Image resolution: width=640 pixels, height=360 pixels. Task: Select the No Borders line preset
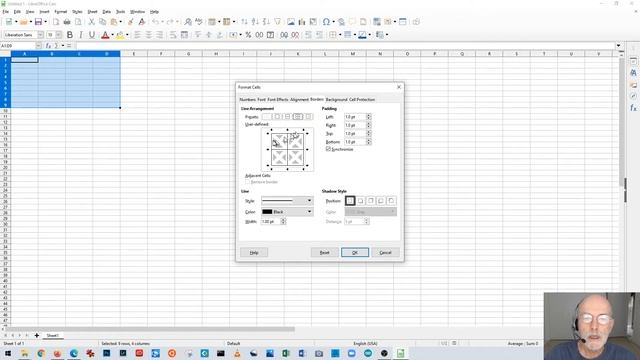(267, 117)
